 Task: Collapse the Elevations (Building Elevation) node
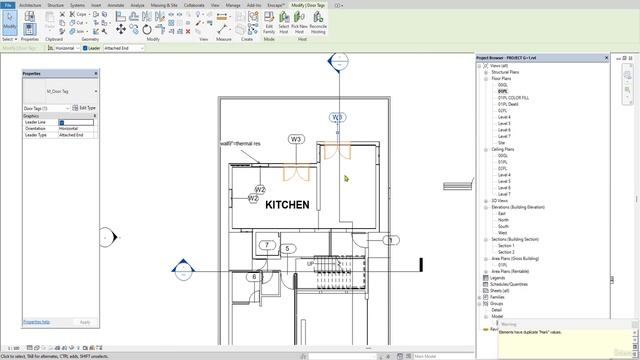[x=486, y=207]
